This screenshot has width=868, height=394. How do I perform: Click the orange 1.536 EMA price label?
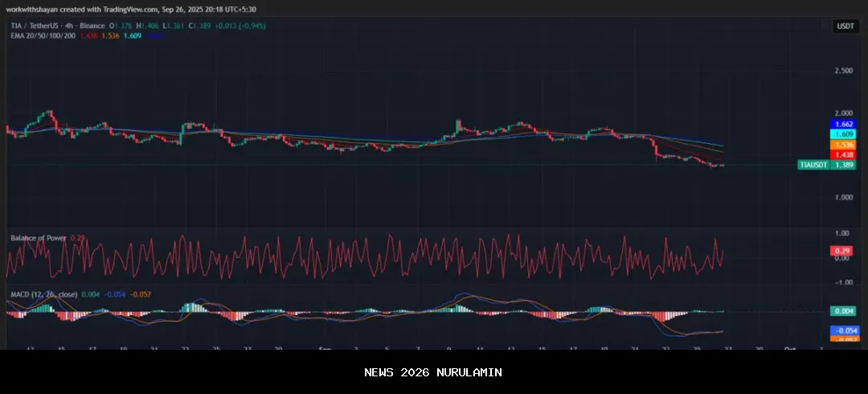844,145
